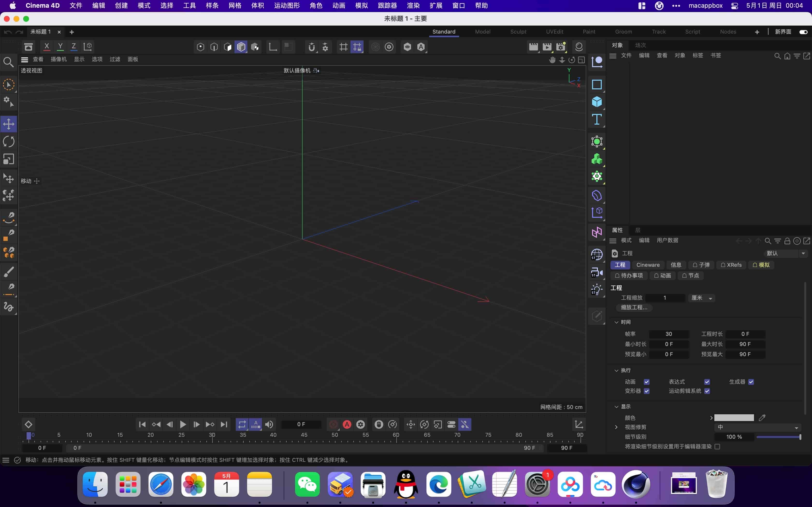
Task: Switch to the Model workspace layout
Action: [483, 32]
